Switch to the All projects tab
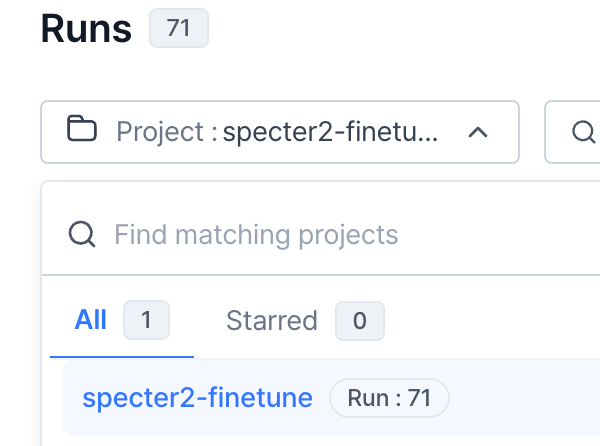The height and width of the screenshot is (446, 600). pos(122,320)
